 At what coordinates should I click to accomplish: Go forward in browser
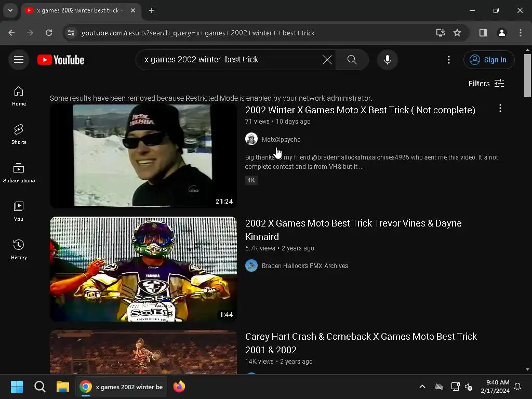tap(30, 33)
